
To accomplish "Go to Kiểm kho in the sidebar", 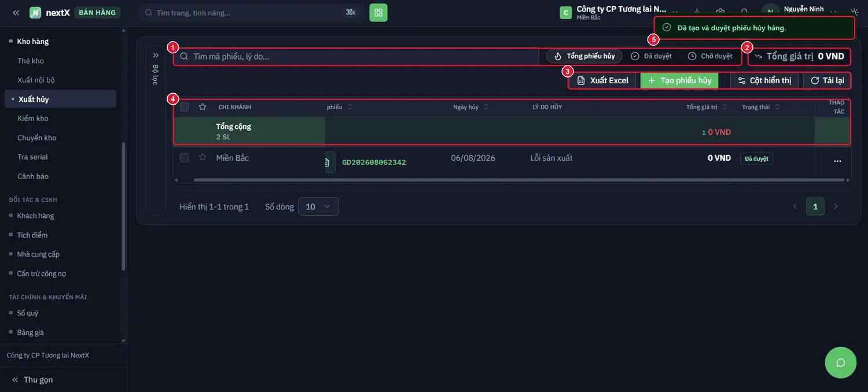I will [x=33, y=119].
